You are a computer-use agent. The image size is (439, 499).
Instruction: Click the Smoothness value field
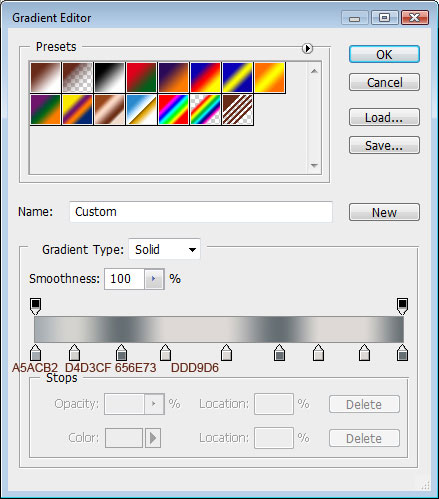[x=124, y=279]
